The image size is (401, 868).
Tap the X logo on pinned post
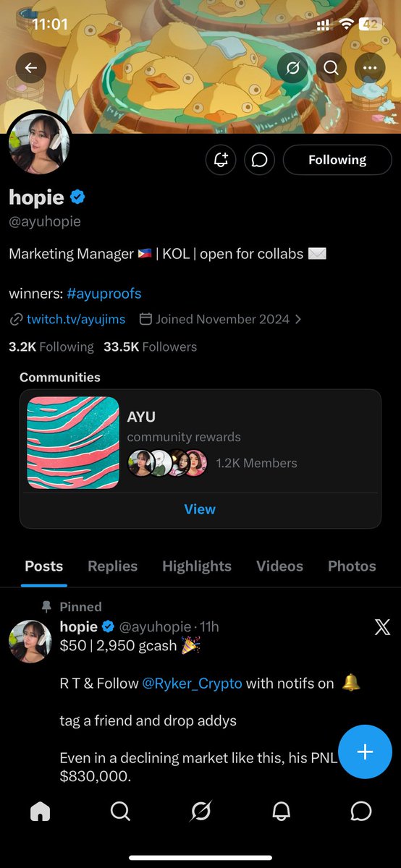pos(382,627)
